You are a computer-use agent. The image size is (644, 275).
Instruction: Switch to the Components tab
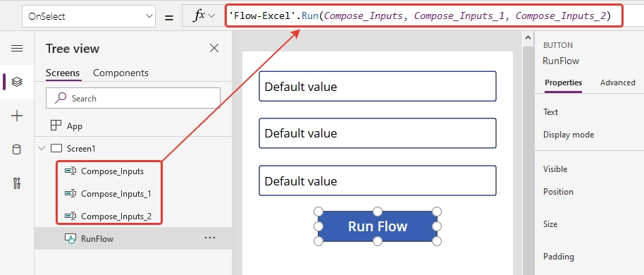point(120,73)
